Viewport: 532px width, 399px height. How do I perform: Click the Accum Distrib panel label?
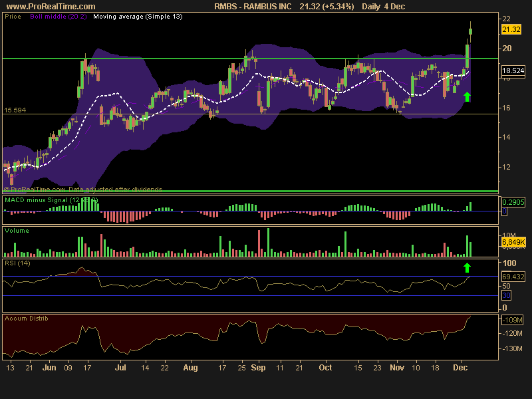[x=27, y=319]
